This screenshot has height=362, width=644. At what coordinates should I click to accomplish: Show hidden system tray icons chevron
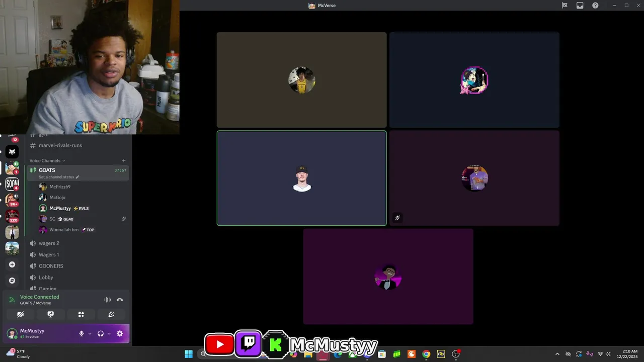(557, 354)
